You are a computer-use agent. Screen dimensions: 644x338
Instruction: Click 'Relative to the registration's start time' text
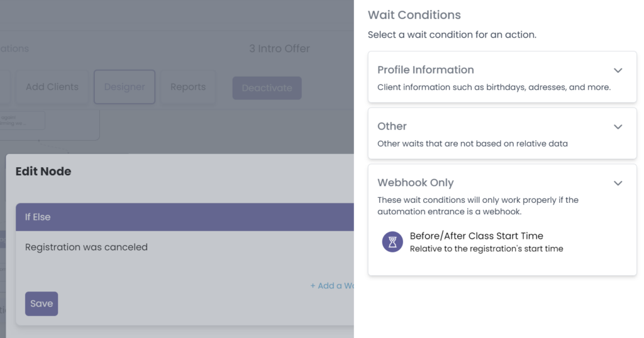pos(486,249)
